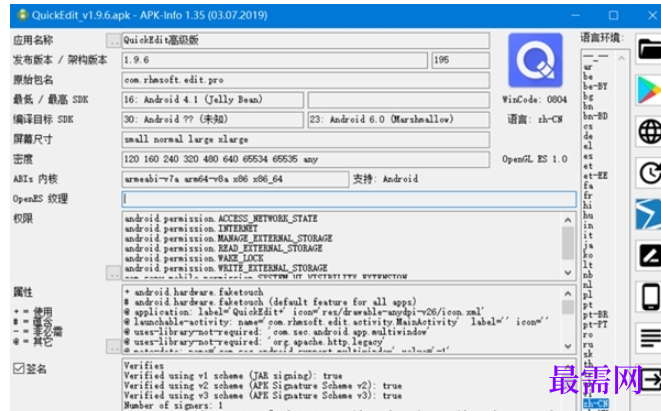Click the empty max SDK field
This screenshot has height=411, width=661.
[399, 100]
